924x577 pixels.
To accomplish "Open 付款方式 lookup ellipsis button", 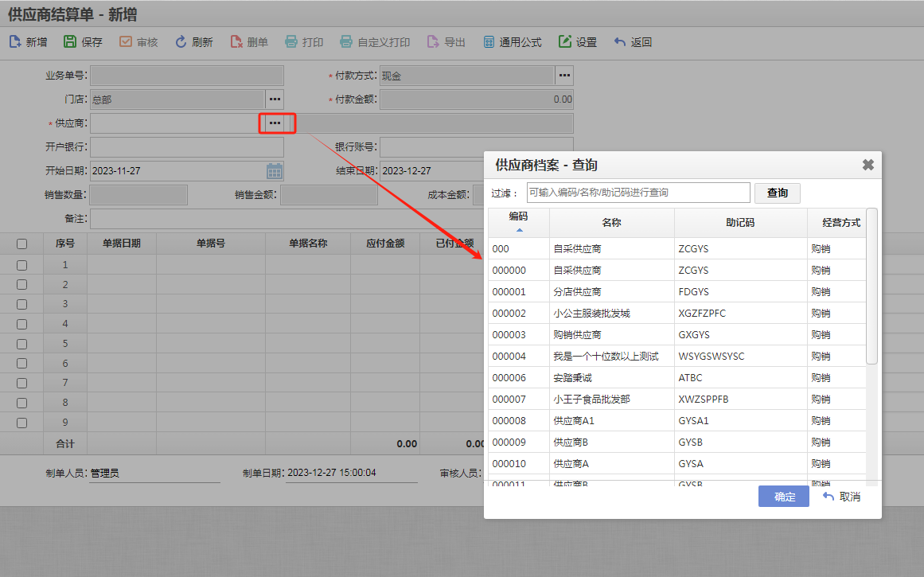I will [x=564, y=76].
